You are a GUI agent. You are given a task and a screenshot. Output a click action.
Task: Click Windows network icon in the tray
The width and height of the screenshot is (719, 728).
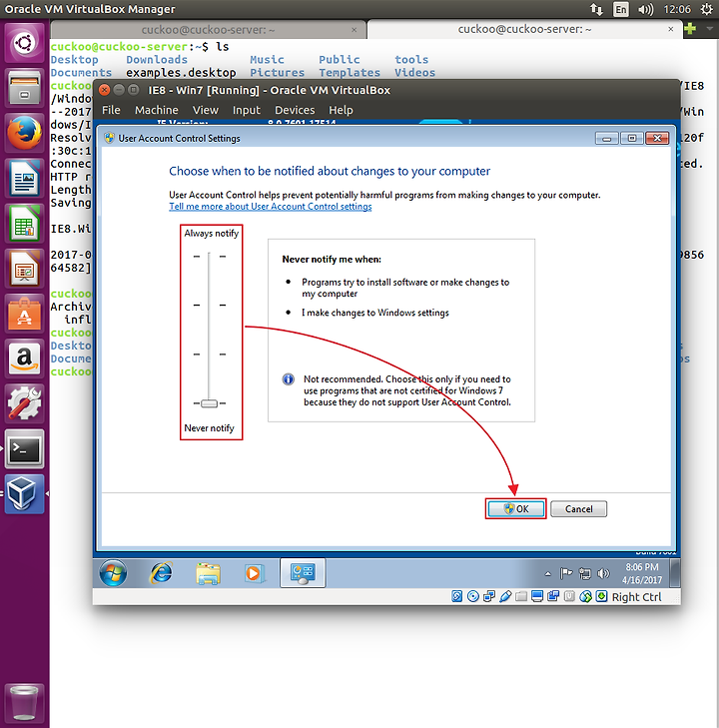pos(585,574)
